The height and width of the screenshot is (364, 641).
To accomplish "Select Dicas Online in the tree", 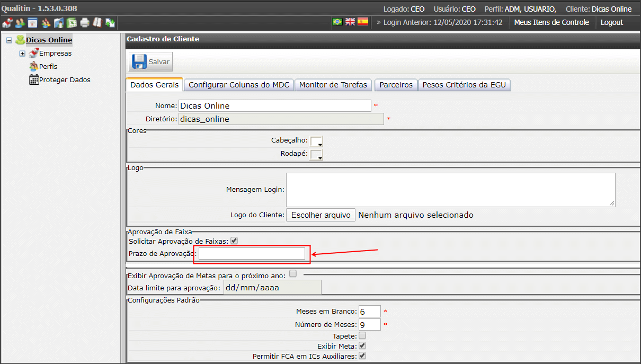I will click(49, 40).
